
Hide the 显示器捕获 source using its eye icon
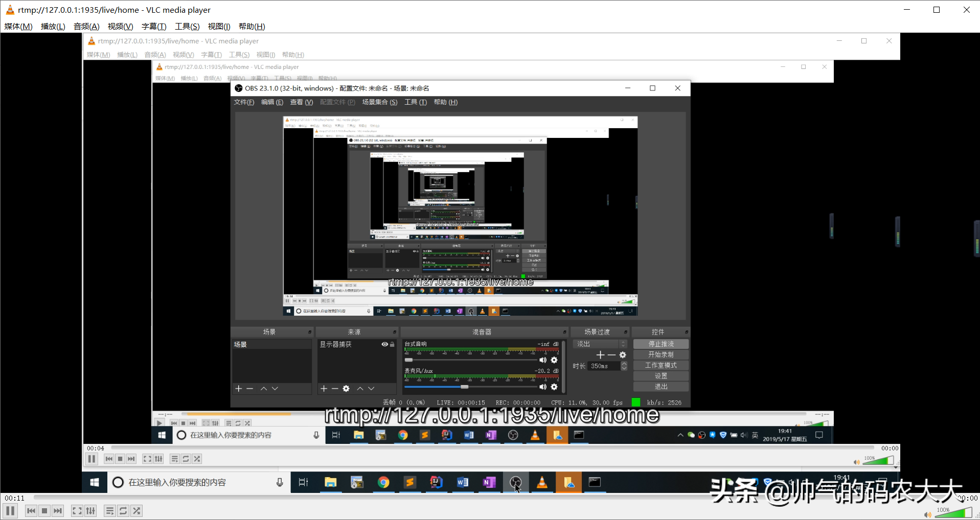coord(384,344)
